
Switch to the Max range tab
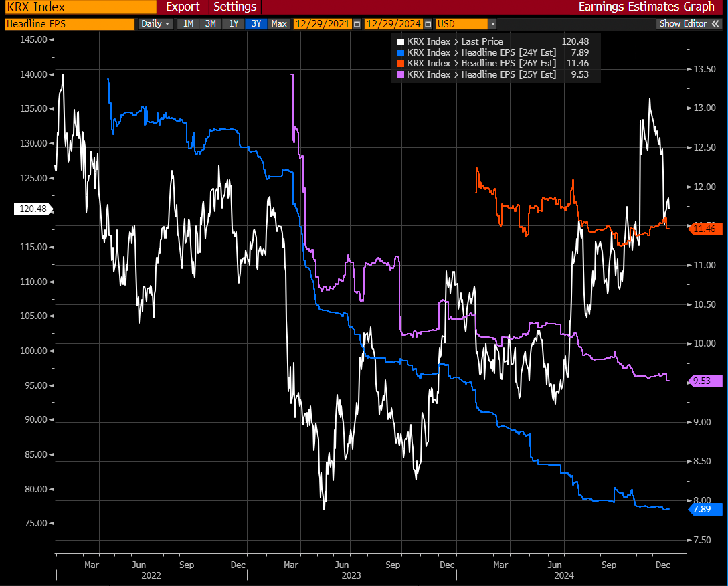[279, 24]
